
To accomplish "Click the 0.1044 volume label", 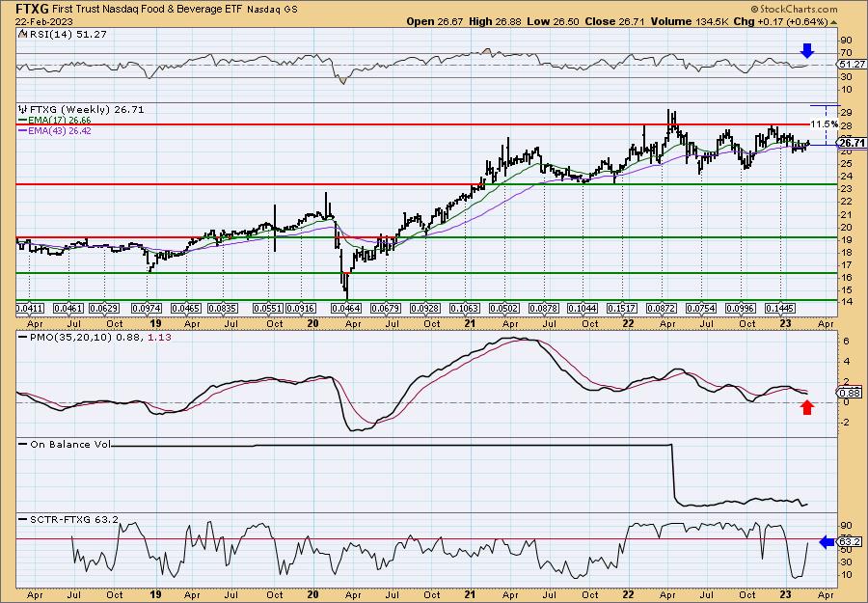I will 583,308.
